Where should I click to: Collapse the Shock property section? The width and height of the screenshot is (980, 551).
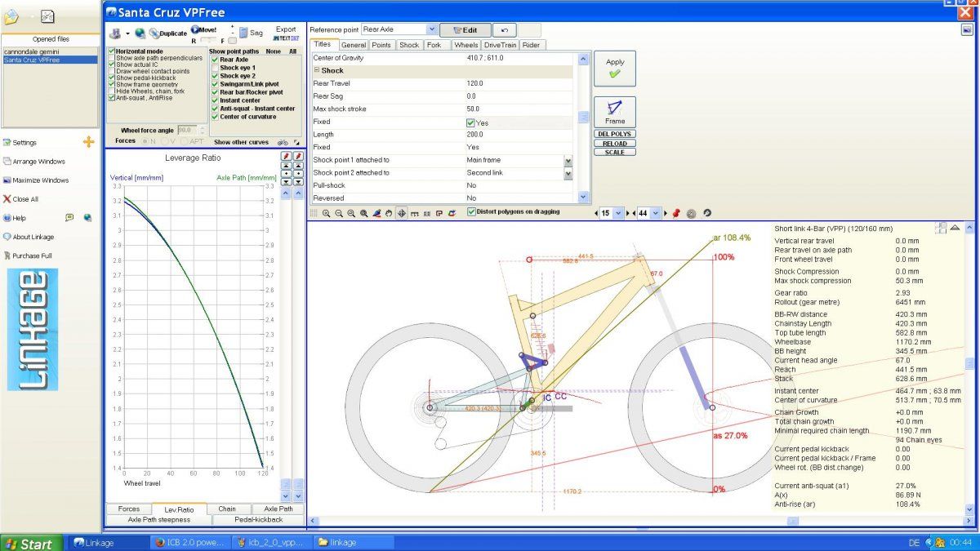pos(316,70)
